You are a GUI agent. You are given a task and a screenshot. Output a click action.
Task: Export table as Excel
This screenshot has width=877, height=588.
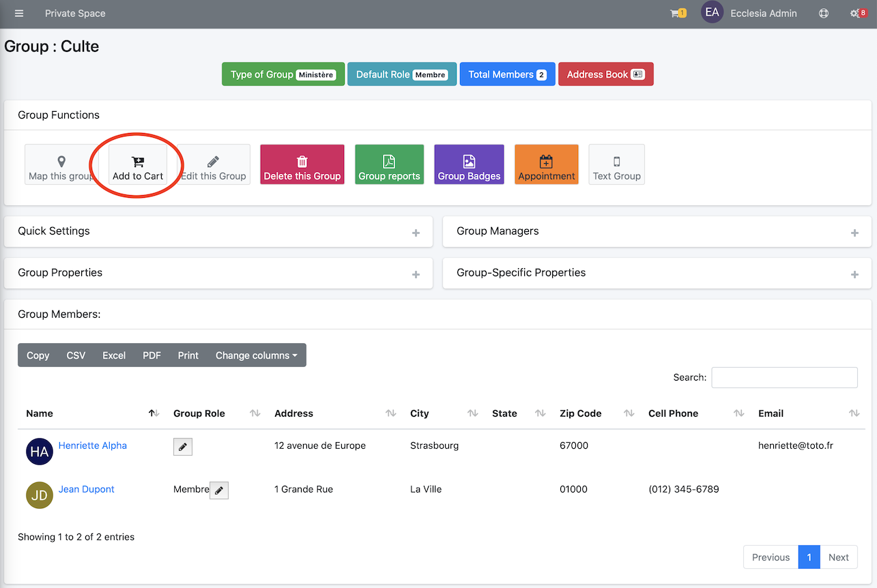114,355
